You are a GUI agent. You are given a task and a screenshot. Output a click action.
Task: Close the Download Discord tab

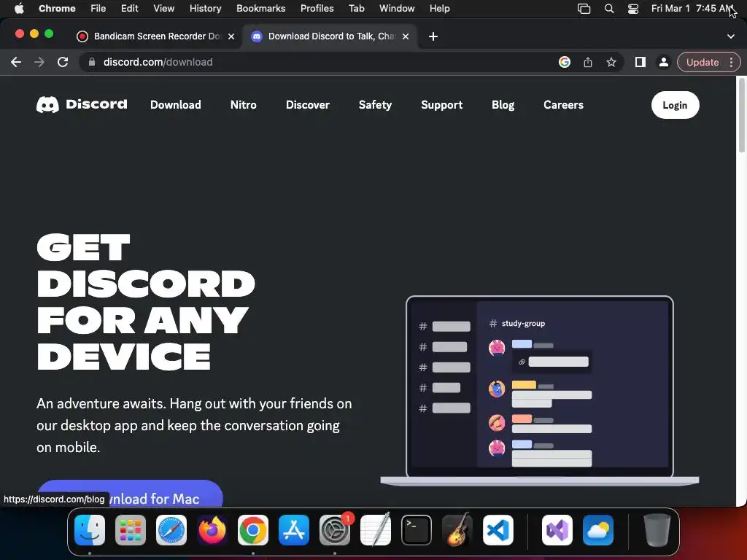point(406,36)
